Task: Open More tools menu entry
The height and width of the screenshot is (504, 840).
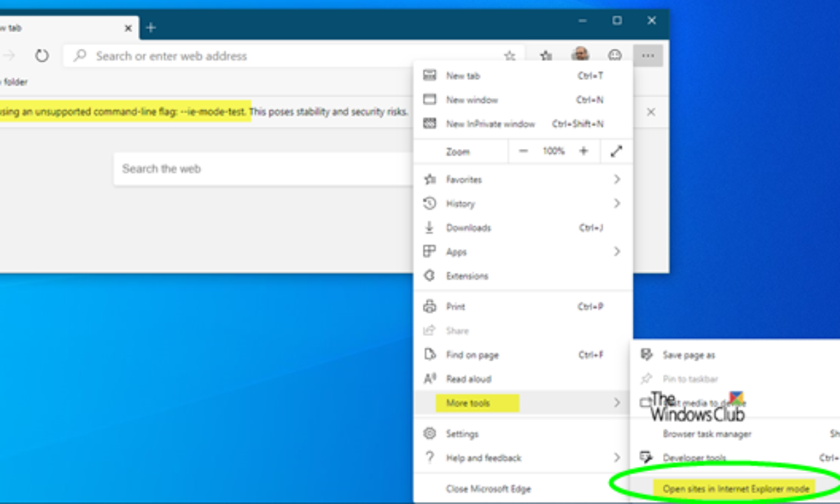Action: pyautogui.click(x=524, y=403)
